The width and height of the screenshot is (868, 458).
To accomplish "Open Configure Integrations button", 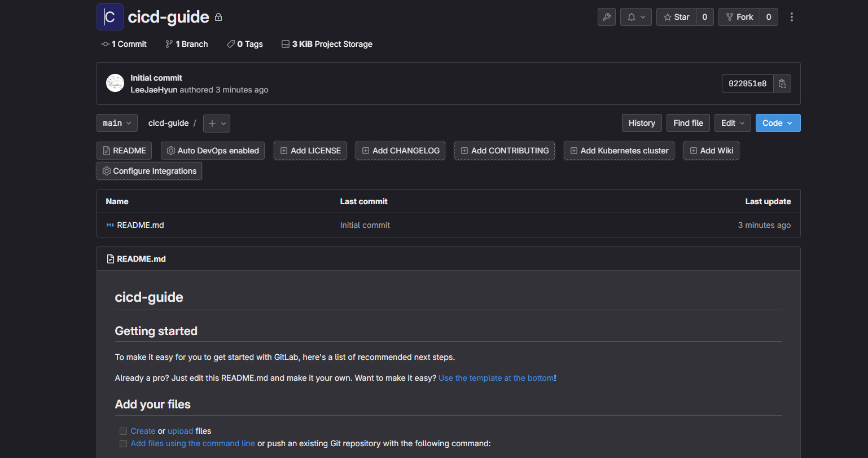I will point(150,171).
